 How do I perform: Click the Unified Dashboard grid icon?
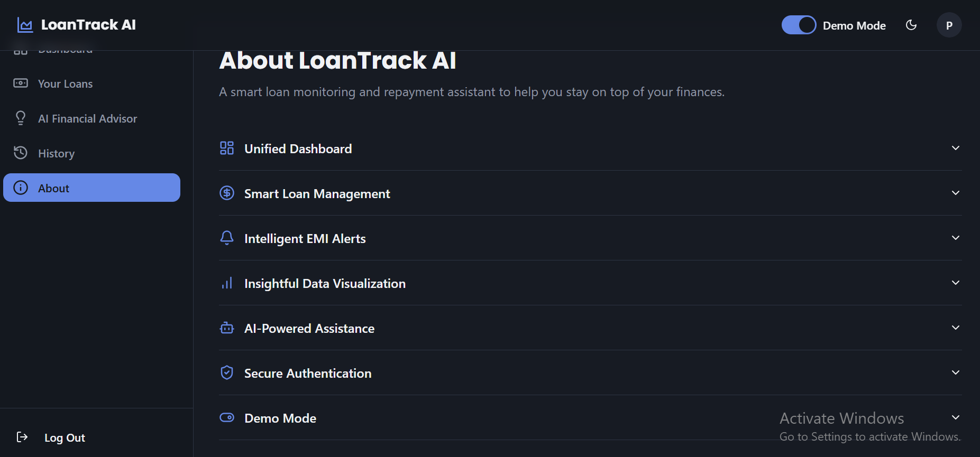pyautogui.click(x=227, y=148)
